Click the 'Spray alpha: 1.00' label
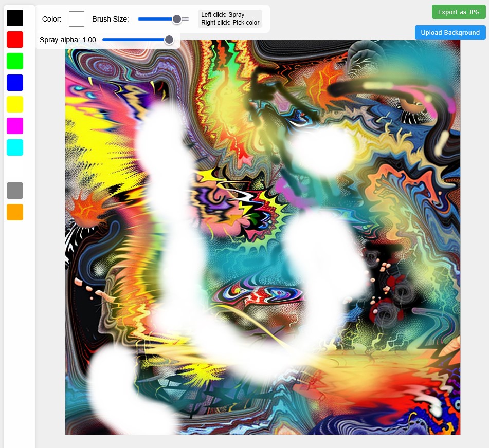Viewport: 489px width, 448px height. tap(68, 40)
